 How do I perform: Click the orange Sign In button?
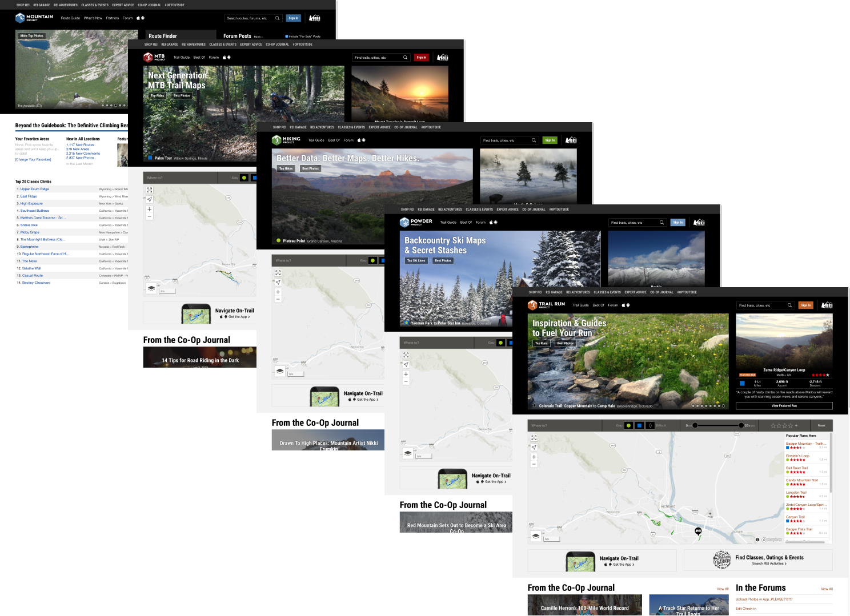click(805, 305)
